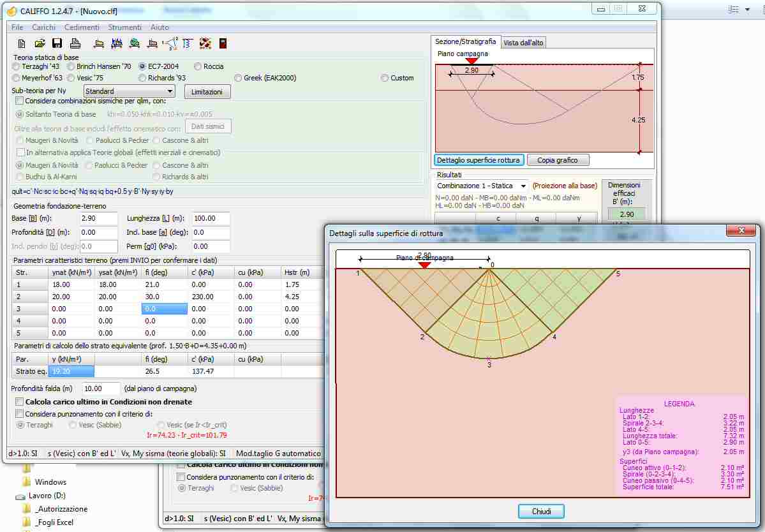Open the Combinazione 1 - Statica dropdown
The width and height of the screenshot is (765, 532).
pos(482,186)
